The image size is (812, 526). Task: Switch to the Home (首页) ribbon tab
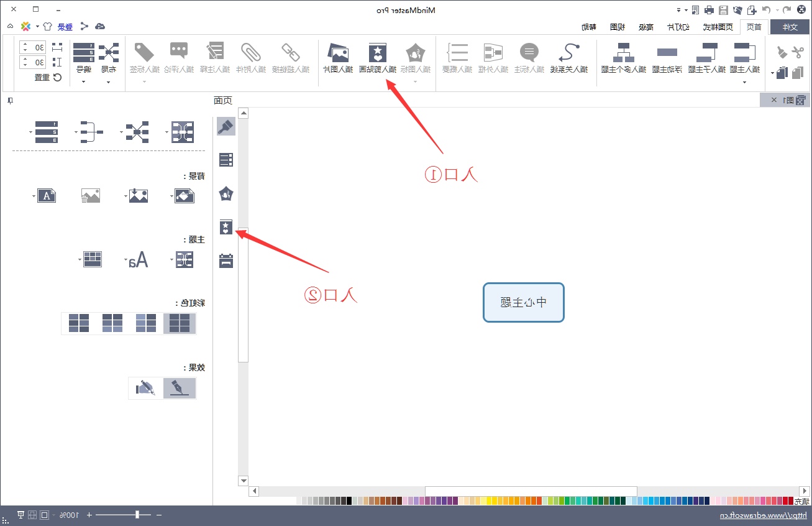tap(754, 27)
